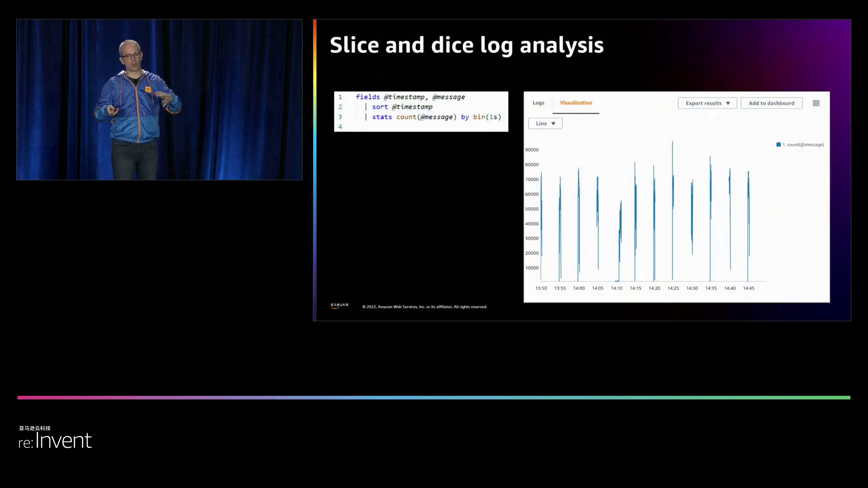Open the Line chart type dropdown
Viewport: 868px width, 488px height.
(545, 124)
